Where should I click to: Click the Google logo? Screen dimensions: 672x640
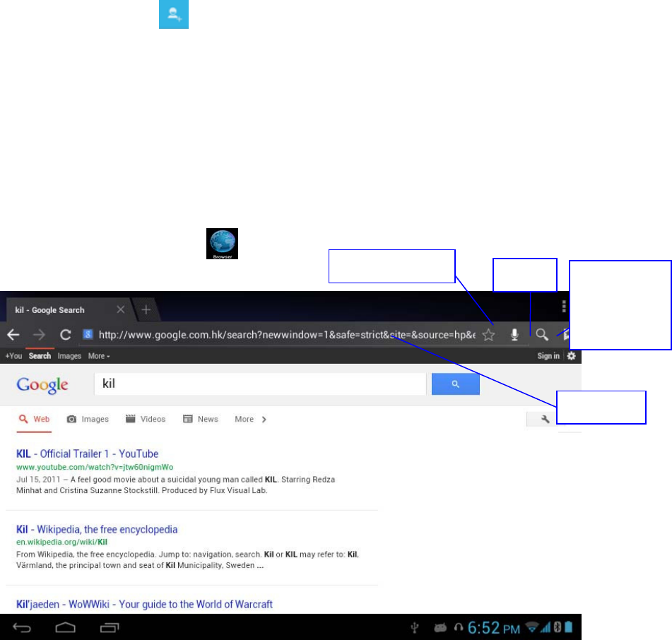pos(42,385)
